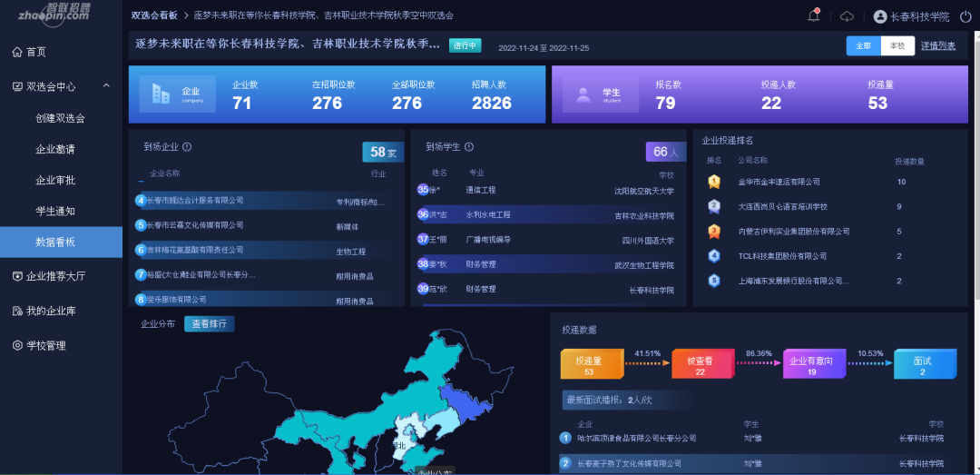Click the 企业 company building icon card
Screen dimensions: 980x475
click(x=178, y=94)
